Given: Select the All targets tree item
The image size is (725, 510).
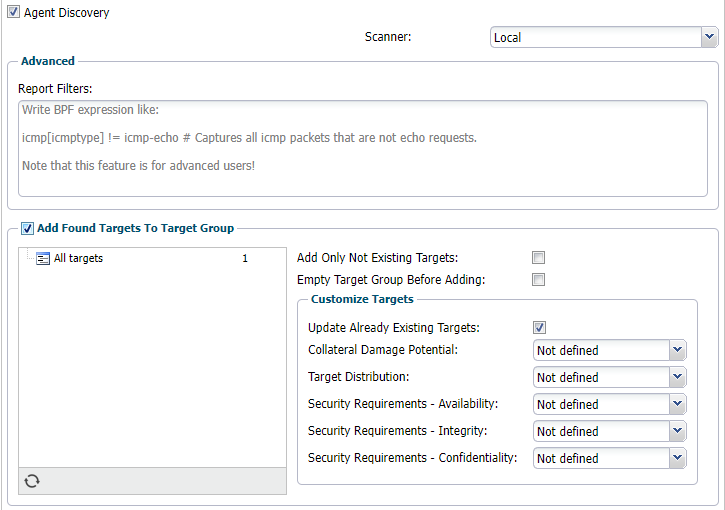Looking at the screenshot, I should click(78, 258).
